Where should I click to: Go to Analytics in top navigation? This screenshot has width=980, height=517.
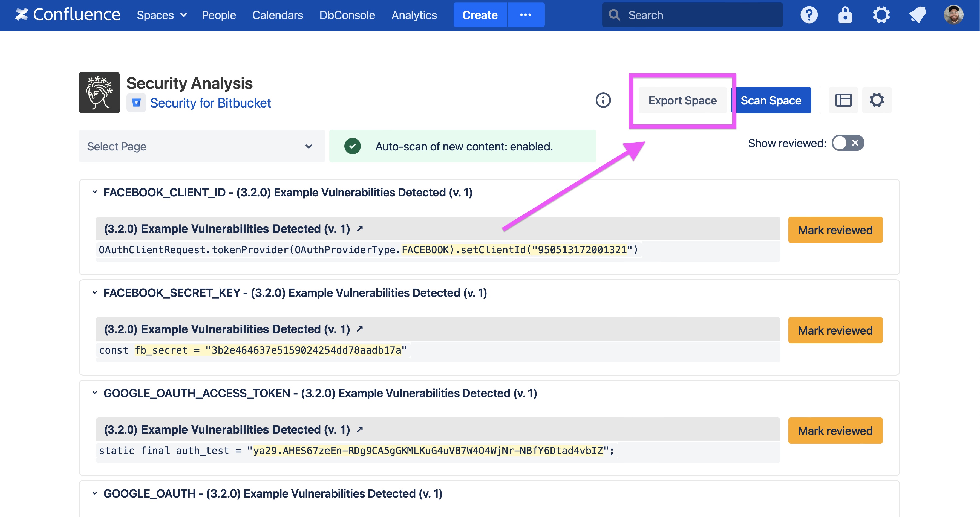coord(414,15)
